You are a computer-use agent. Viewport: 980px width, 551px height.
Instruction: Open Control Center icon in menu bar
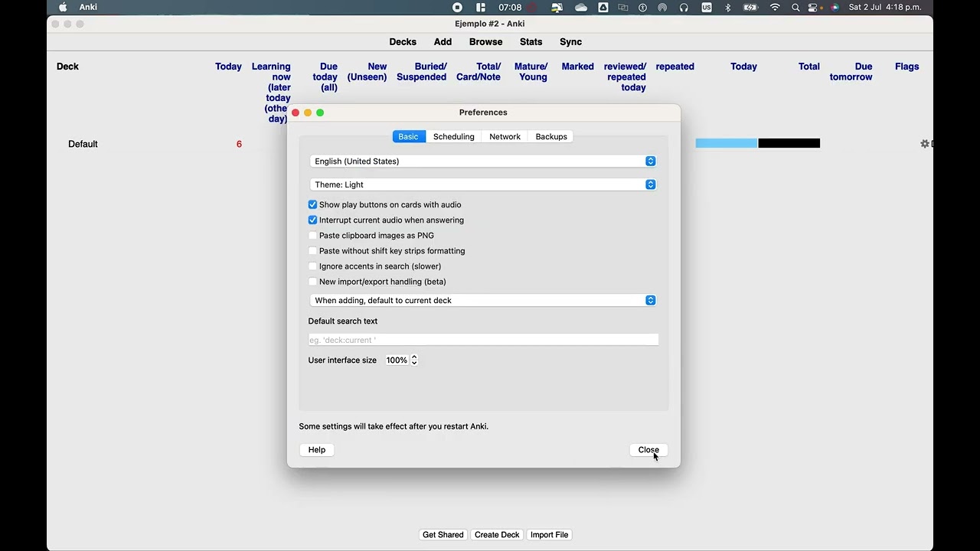[x=814, y=8]
